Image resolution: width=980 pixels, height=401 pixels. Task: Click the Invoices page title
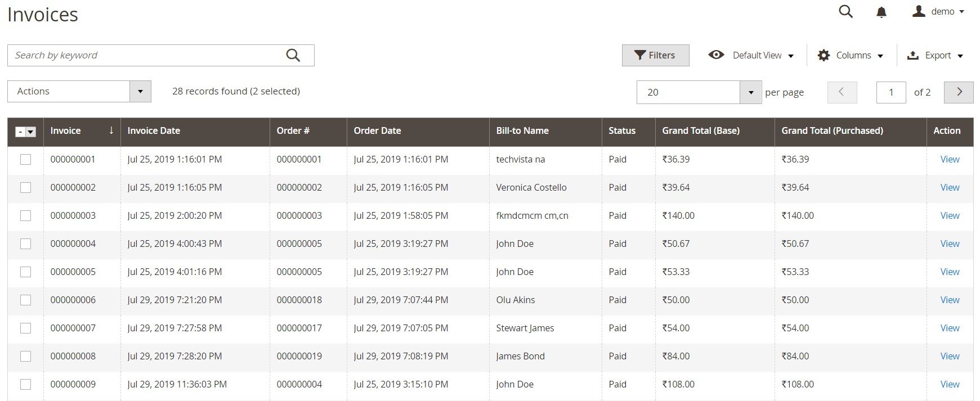coord(43,15)
